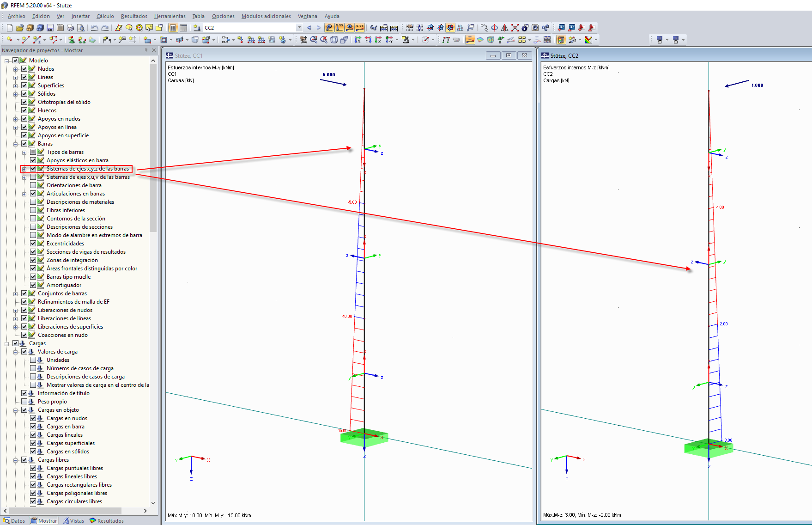Open the Herramientas menu
This screenshot has width=812, height=525.
(x=170, y=16)
